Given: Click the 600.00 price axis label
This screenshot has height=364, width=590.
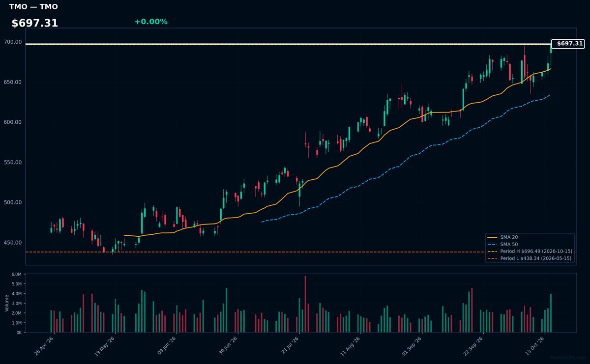Looking at the screenshot, I should coord(13,122).
